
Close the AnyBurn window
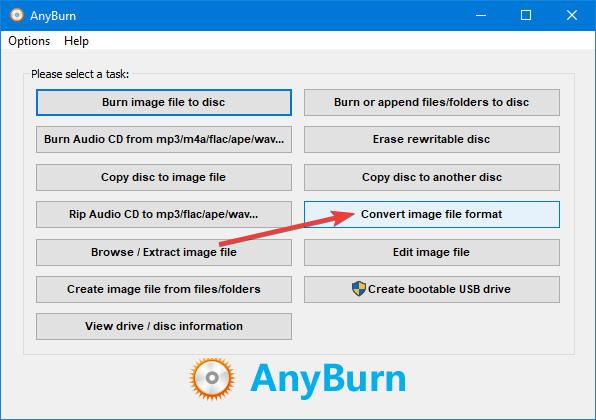pos(572,15)
